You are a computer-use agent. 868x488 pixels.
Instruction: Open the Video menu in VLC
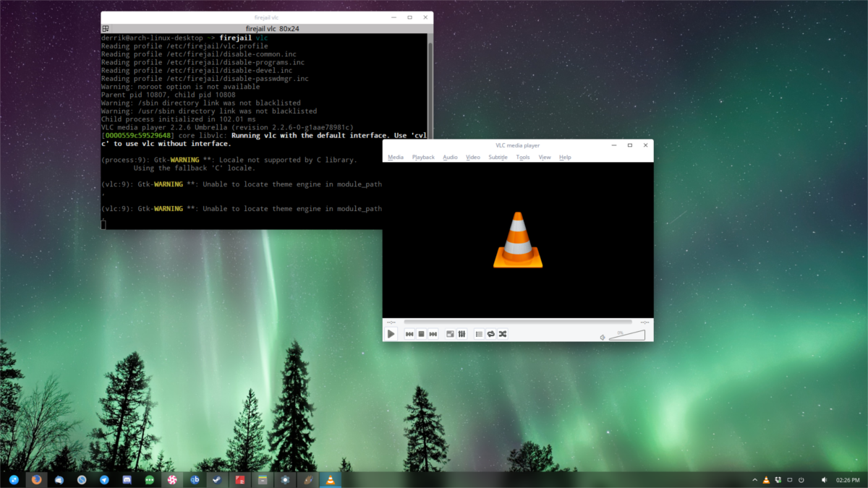coord(473,157)
